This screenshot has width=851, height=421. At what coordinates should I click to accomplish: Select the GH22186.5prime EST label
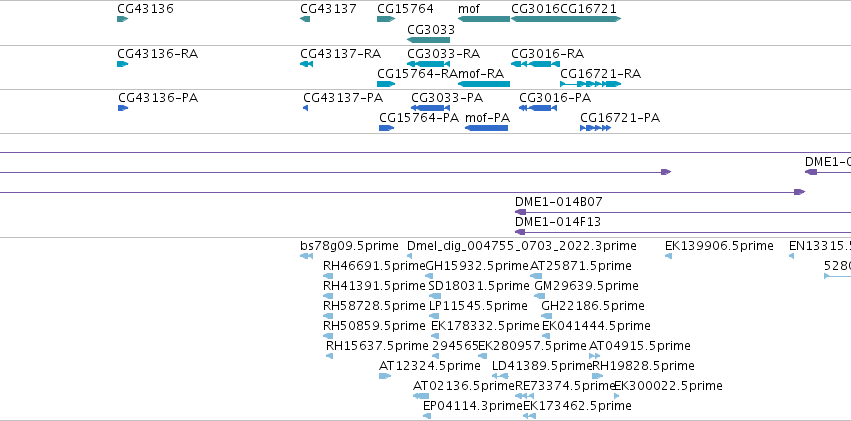593,306
